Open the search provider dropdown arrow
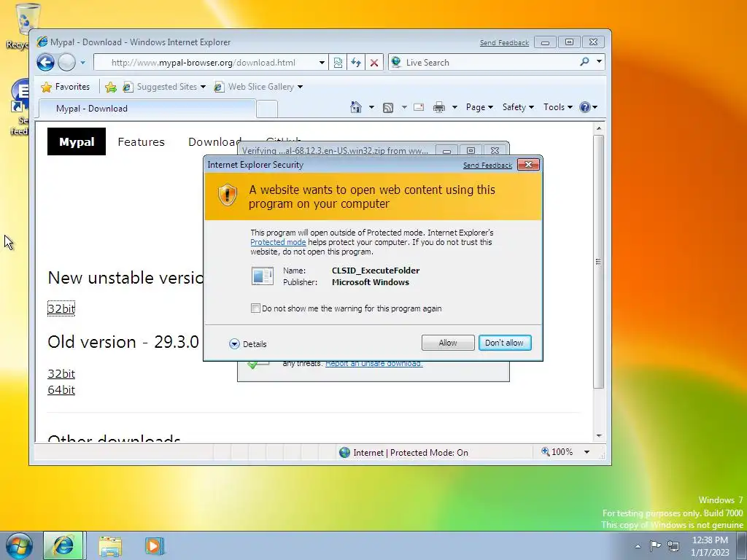Viewport: 747px width, 560px height. (x=599, y=61)
